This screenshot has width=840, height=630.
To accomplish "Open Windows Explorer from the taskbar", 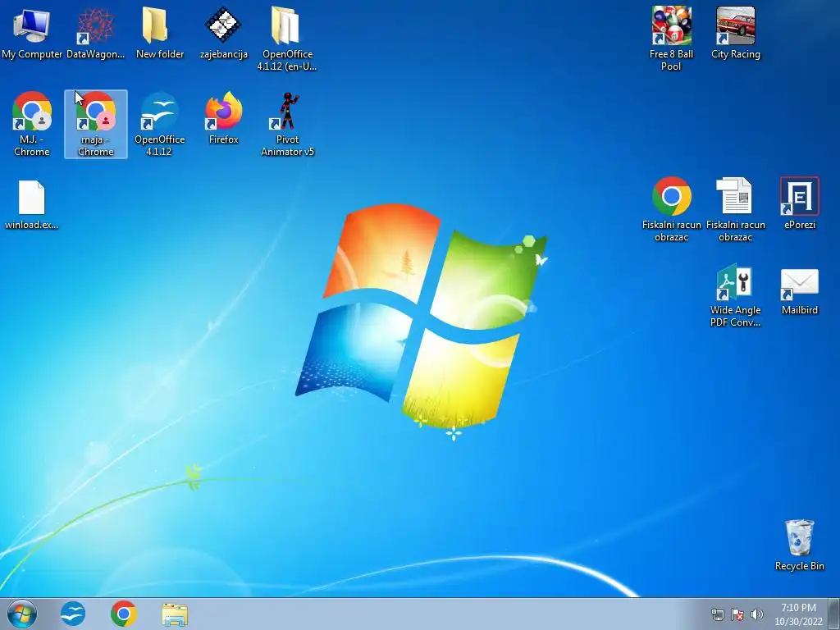I will [x=175, y=614].
